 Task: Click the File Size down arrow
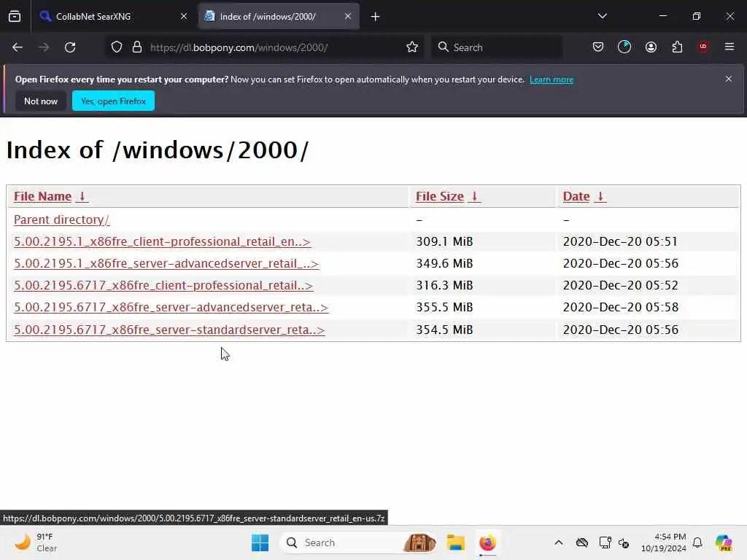tap(474, 196)
